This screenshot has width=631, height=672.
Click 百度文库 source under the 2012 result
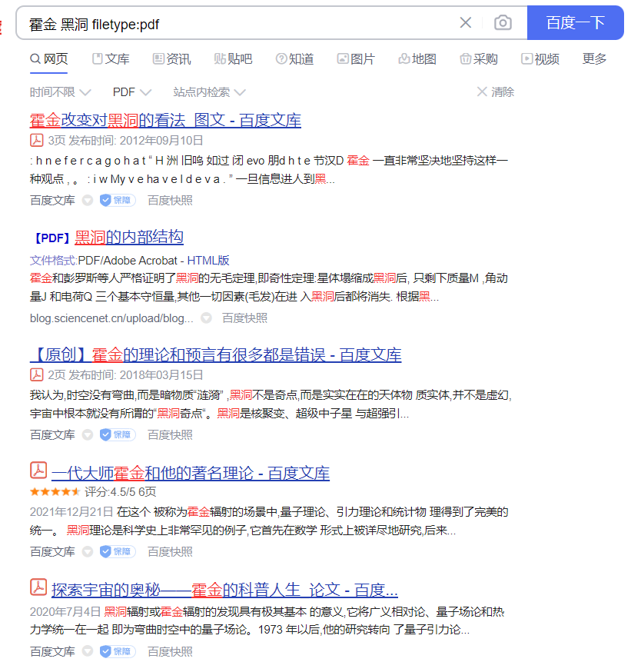click(x=52, y=200)
